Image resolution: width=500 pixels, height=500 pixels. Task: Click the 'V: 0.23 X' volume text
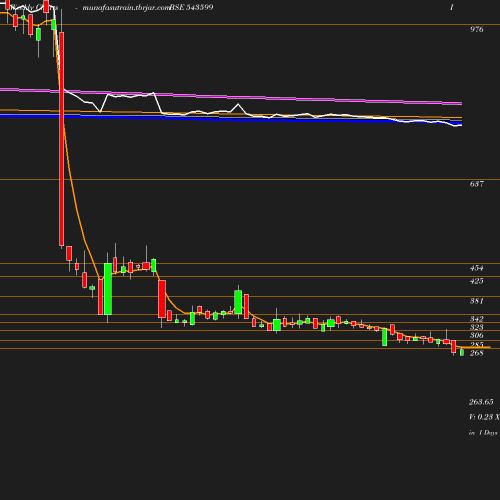coord(484,417)
